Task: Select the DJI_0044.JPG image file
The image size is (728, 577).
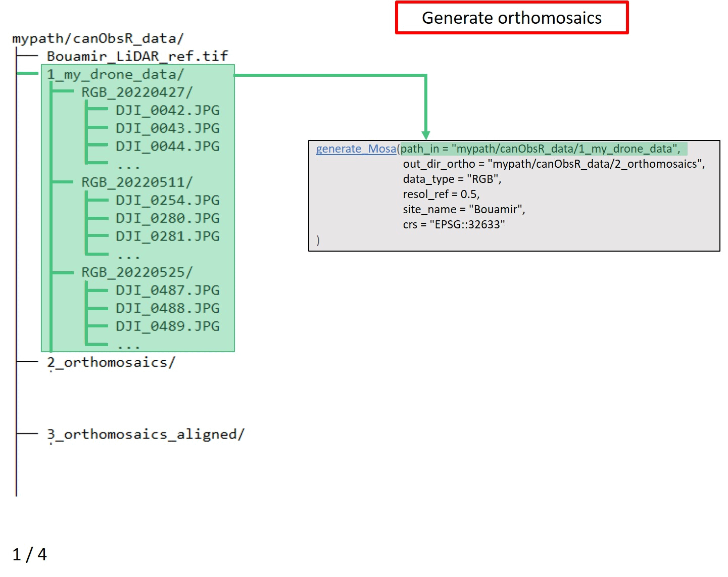Action: tap(167, 147)
